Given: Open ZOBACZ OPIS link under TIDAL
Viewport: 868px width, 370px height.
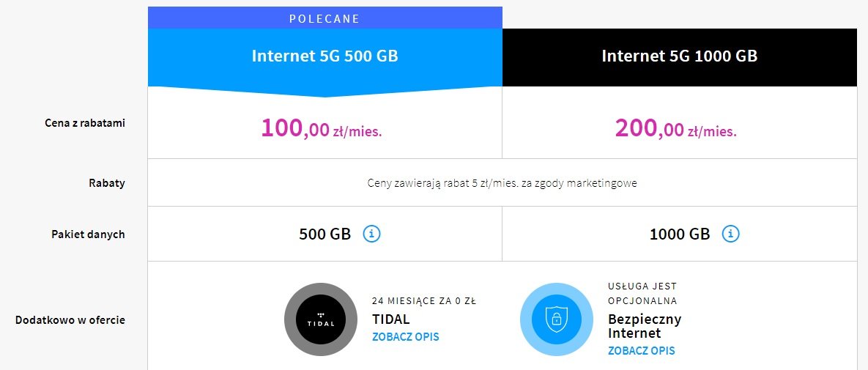Looking at the screenshot, I should [x=405, y=337].
